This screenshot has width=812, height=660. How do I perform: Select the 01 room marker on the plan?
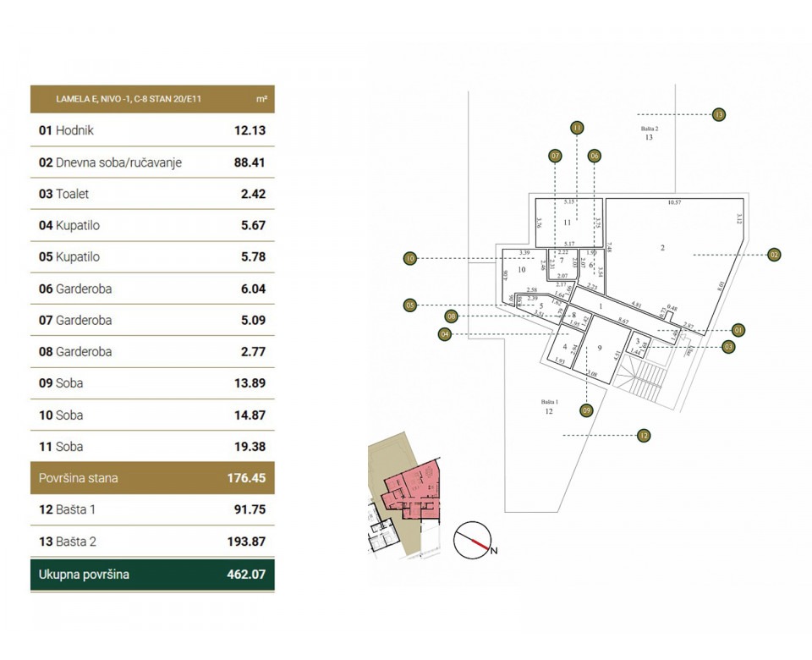coord(738,331)
